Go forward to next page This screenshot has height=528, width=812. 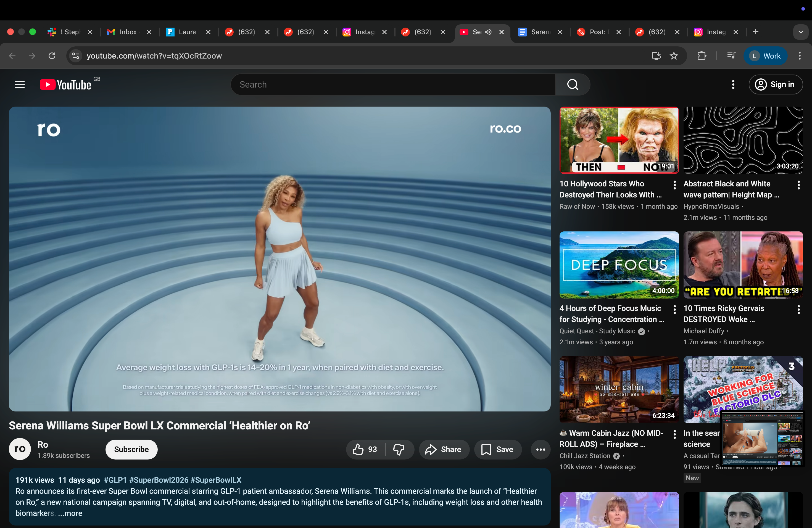pos(32,56)
